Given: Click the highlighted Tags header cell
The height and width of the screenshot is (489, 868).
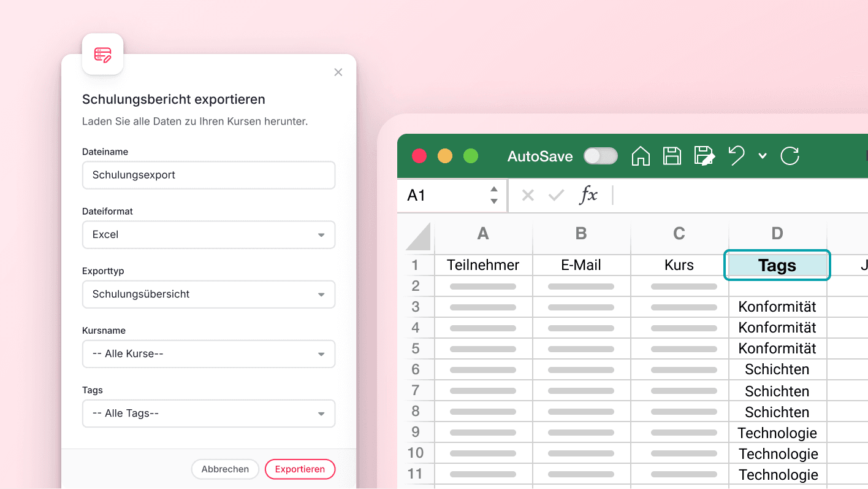Looking at the screenshot, I should coord(777,265).
